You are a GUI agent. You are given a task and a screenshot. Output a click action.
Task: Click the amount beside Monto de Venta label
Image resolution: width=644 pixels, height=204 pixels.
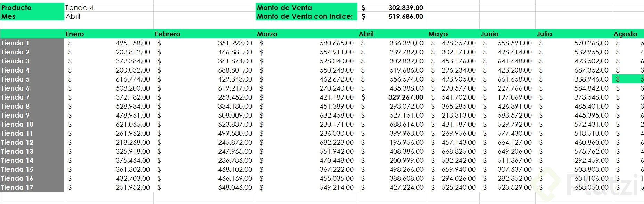pos(405,8)
